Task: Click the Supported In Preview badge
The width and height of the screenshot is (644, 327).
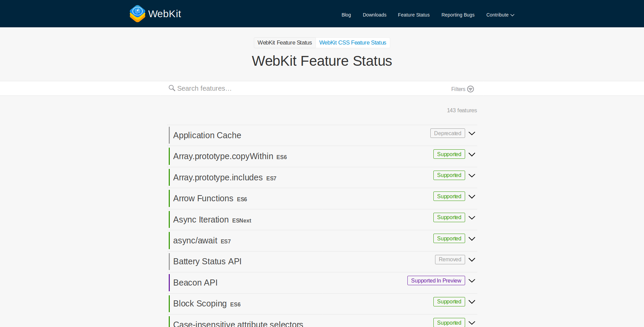Action: (x=436, y=280)
